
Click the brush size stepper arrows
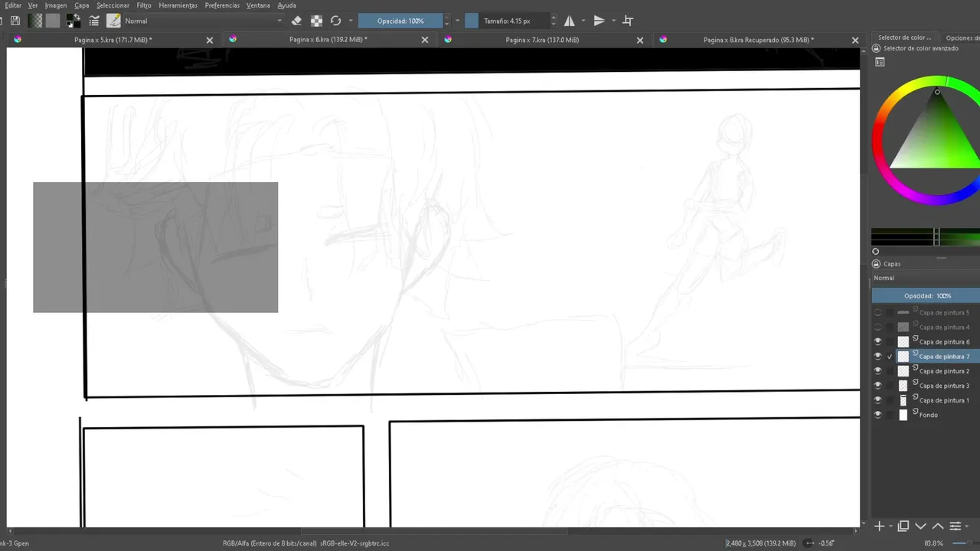point(554,21)
